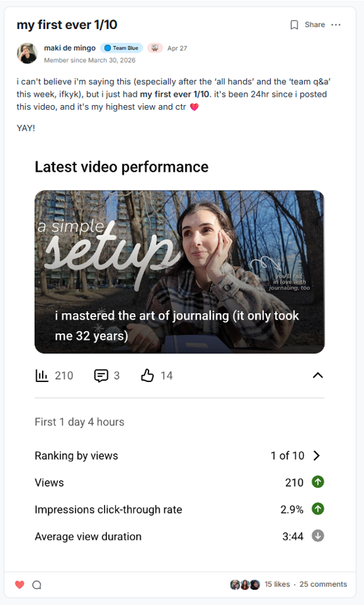Click the badge icon next to Team Blue

155,48
